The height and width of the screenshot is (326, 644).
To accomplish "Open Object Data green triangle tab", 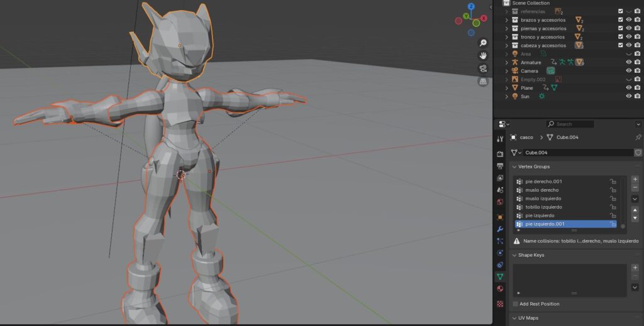I will pyautogui.click(x=500, y=276).
